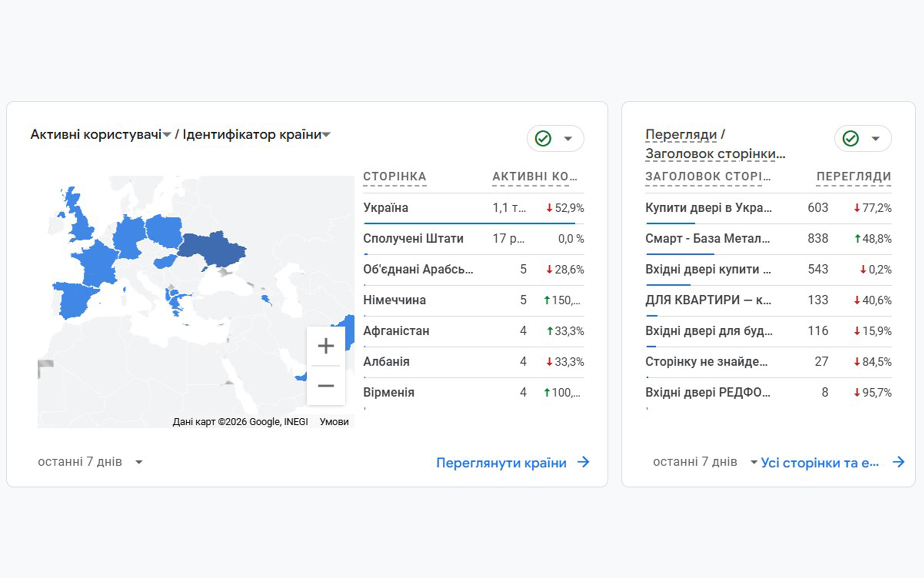Click the 838 views value
Screen dimensions: 924x578
pyautogui.click(x=818, y=239)
